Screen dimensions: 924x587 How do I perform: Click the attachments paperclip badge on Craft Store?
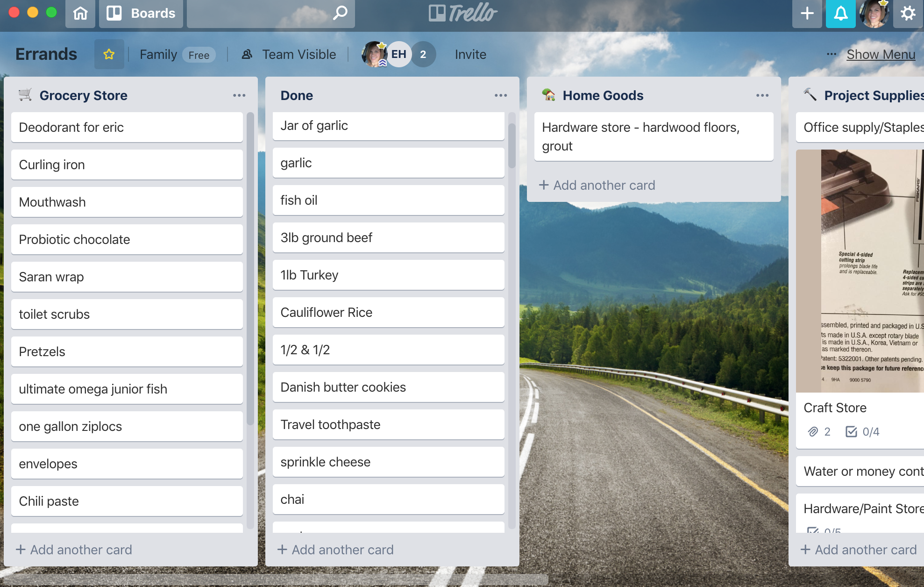pos(819,431)
